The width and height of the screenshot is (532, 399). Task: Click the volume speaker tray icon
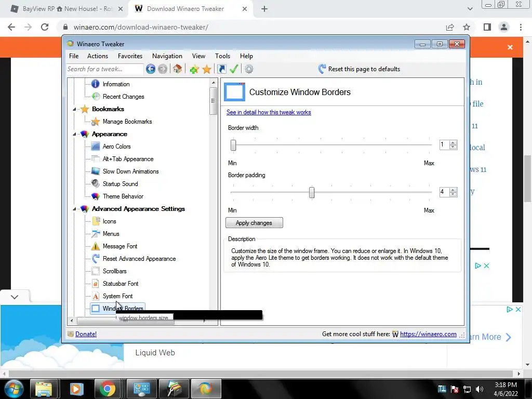[480, 389]
